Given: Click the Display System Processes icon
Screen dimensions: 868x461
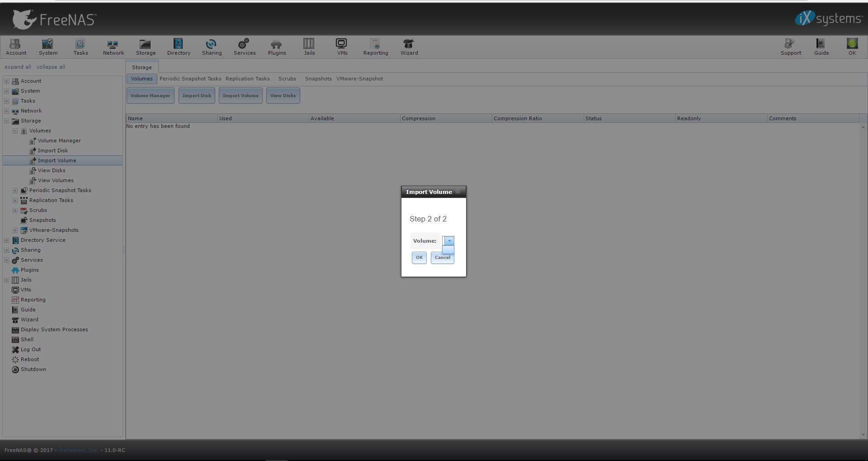Looking at the screenshot, I should (15, 329).
